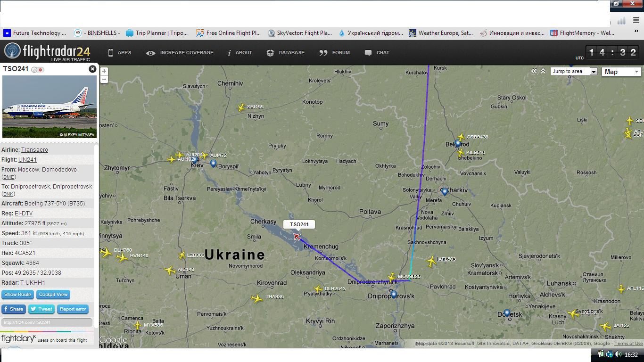Collapse panel with double up chevron
Image resolution: width=644 pixels, height=362 pixels.
[x=543, y=71]
